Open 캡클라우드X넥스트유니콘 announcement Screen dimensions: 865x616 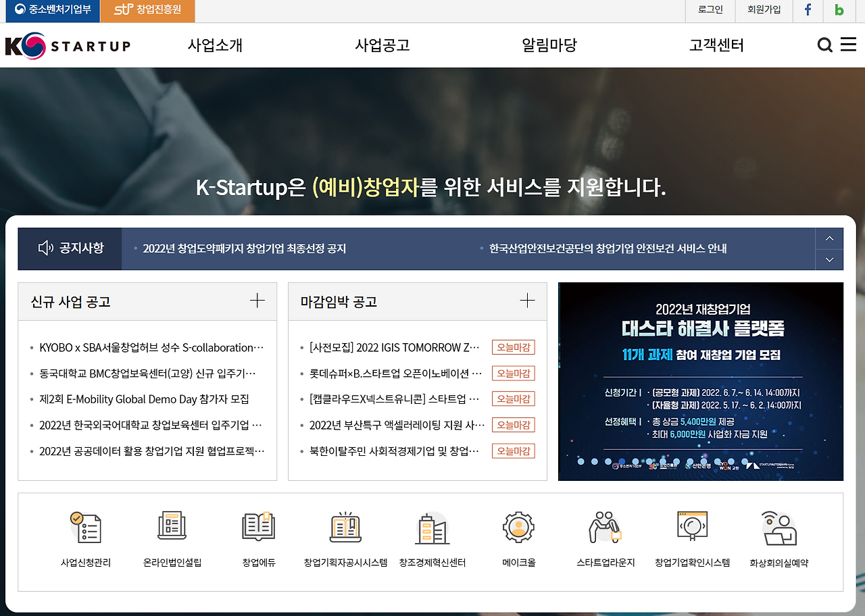(394, 399)
